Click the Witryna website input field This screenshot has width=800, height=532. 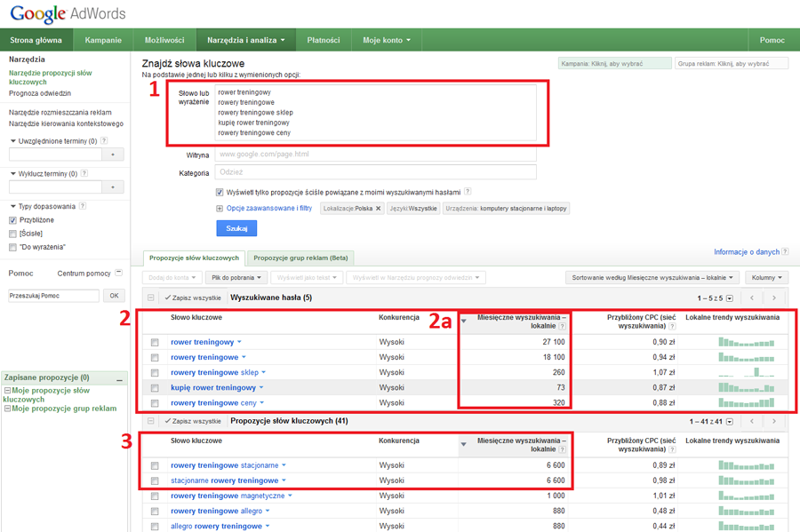tap(375, 155)
